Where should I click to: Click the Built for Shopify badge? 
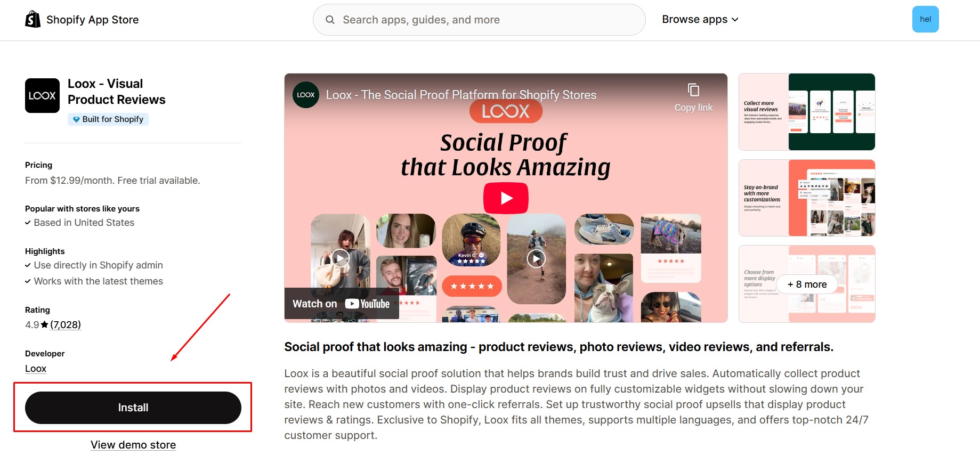click(108, 119)
